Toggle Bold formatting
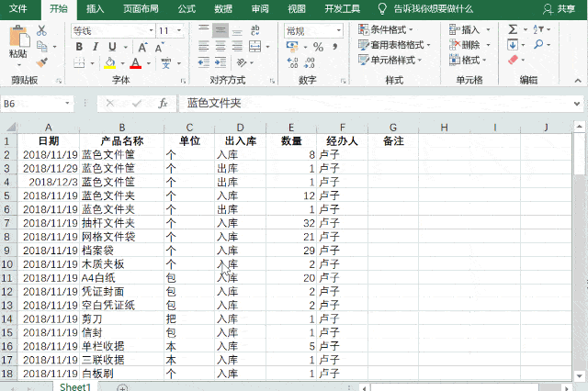588x391 pixels. pos(79,47)
